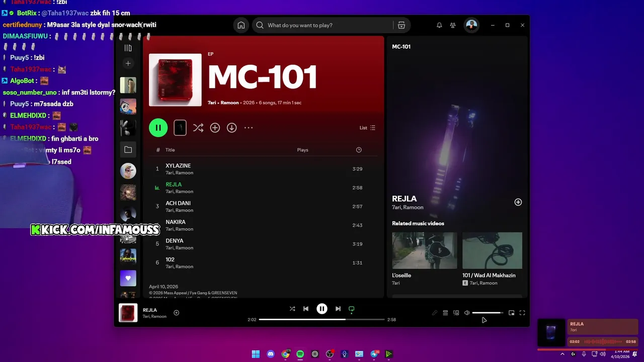Image resolution: width=644 pixels, height=362 pixels.
Task: Adjust the Spotify volume slider
Action: (x=488, y=313)
